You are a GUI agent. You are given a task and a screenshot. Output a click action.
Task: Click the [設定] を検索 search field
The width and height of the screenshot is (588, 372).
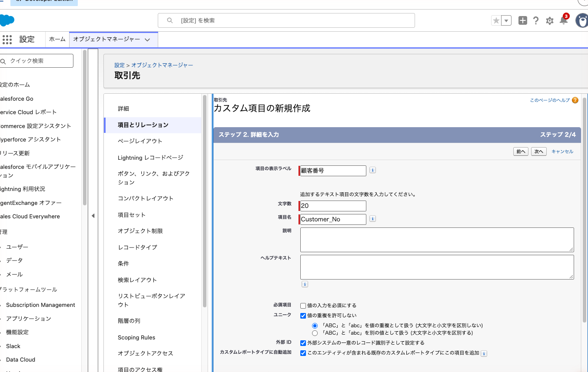[286, 20]
